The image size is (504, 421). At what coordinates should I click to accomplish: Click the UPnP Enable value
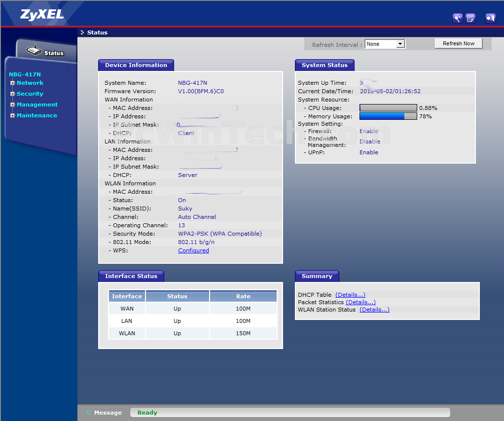(x=369, y=152)
